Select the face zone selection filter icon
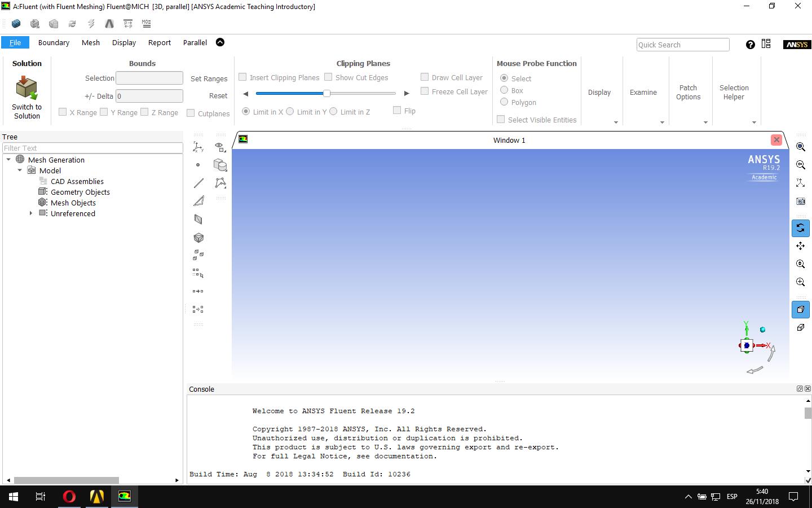812x508 pixels. click(198, 219)
